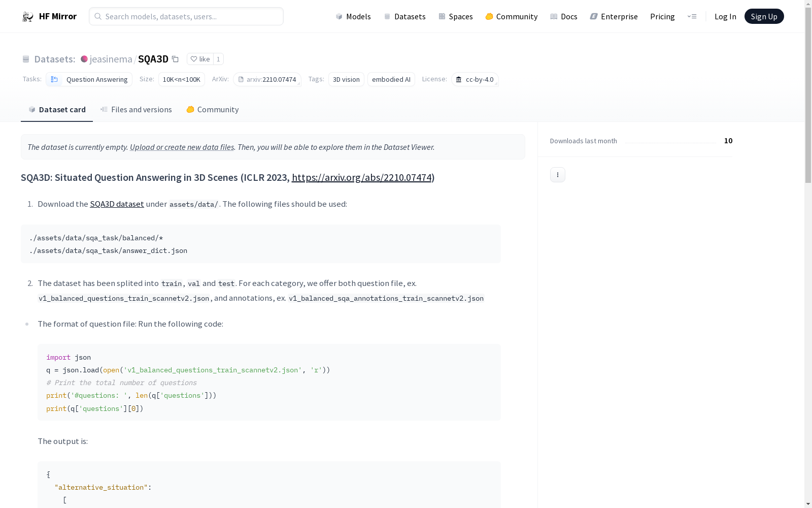Click the SQA3D dataset title text

pos(153,59)
